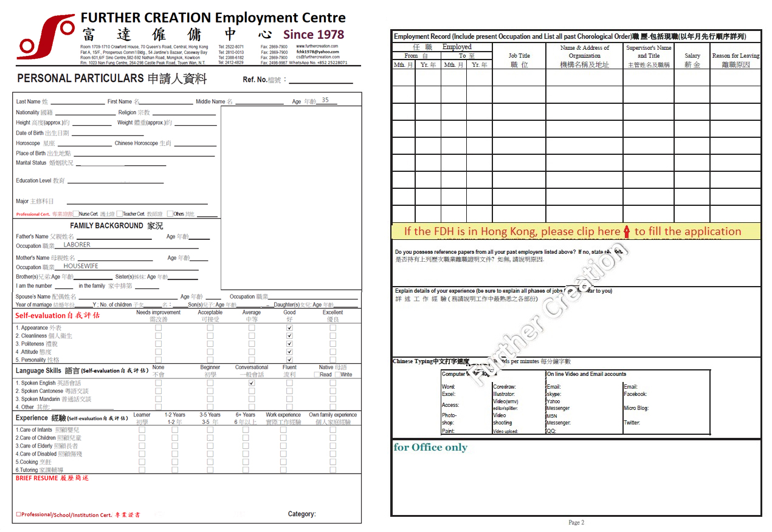772x532 pixels.
Task: Click the BRIEF RESUME heading
Action: click(52, 479)
